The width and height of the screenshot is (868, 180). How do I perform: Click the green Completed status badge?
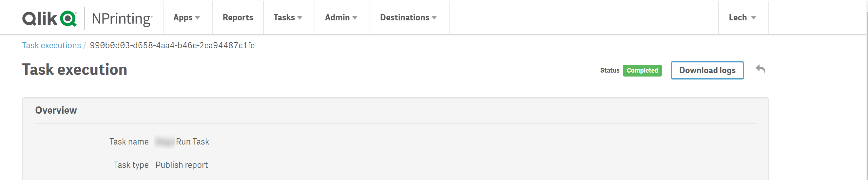(x=642, y=71)
